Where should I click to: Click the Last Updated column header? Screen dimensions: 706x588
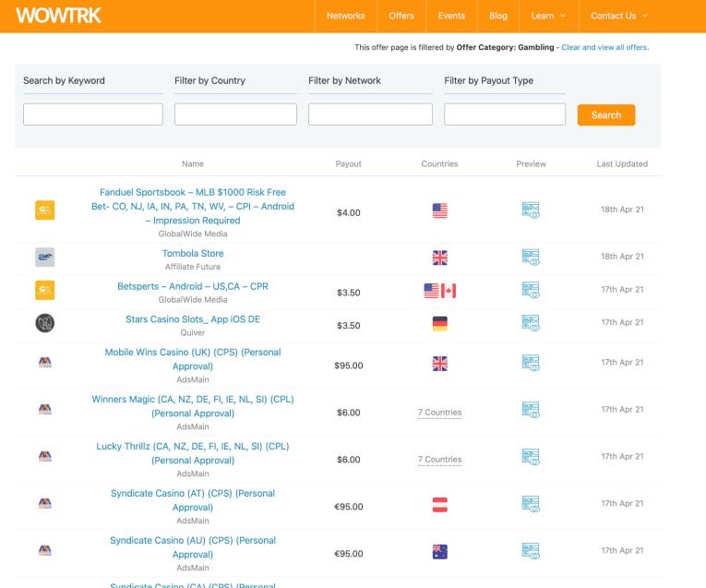[x=622, y=164]
